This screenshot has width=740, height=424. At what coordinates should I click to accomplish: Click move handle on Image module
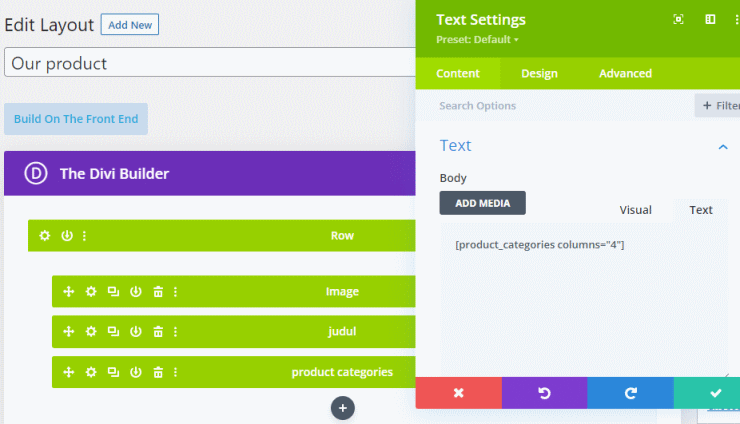69,292
